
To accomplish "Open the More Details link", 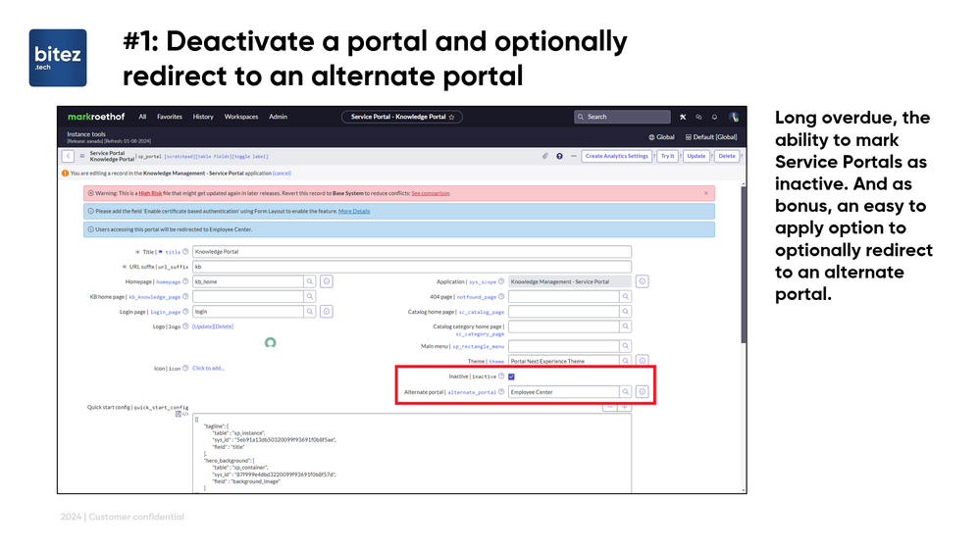I will coord(354,212).
